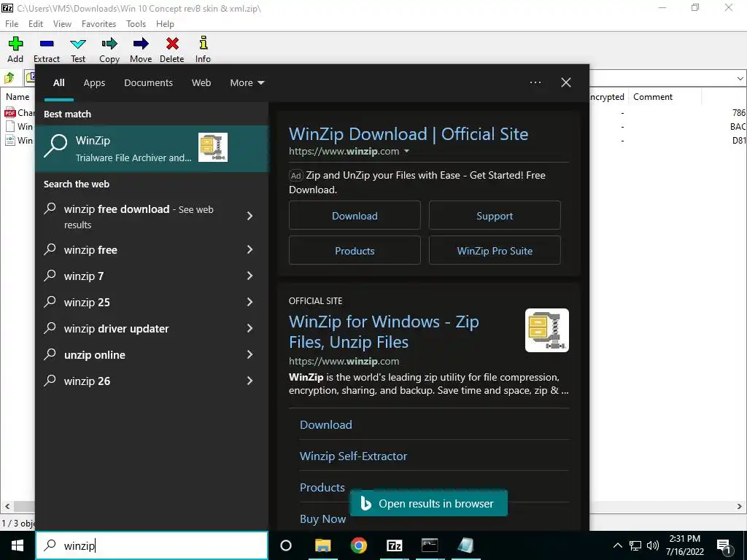Screen dimensions: 747x560
Task: Open the View menu in 7-Zip
Action: [62, 24]
